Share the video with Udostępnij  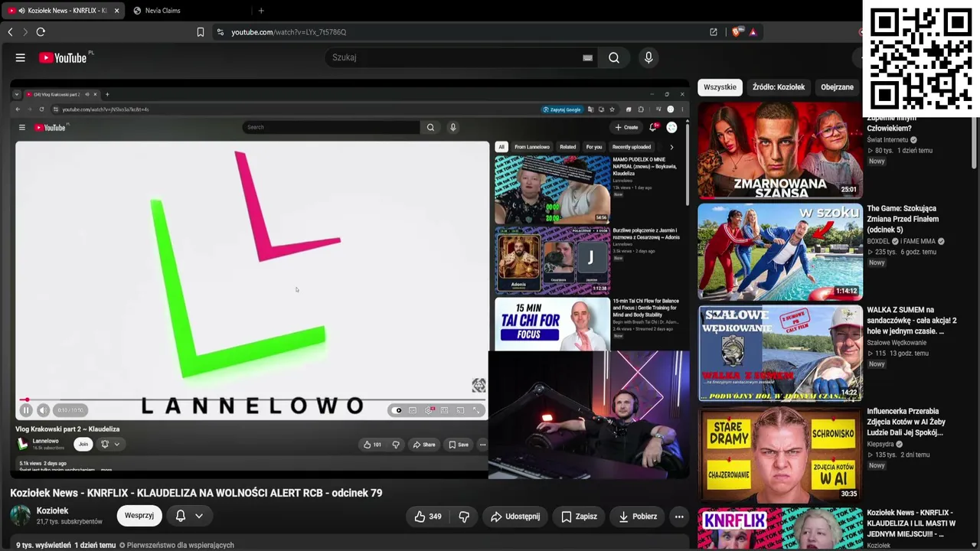coord(514,517)
